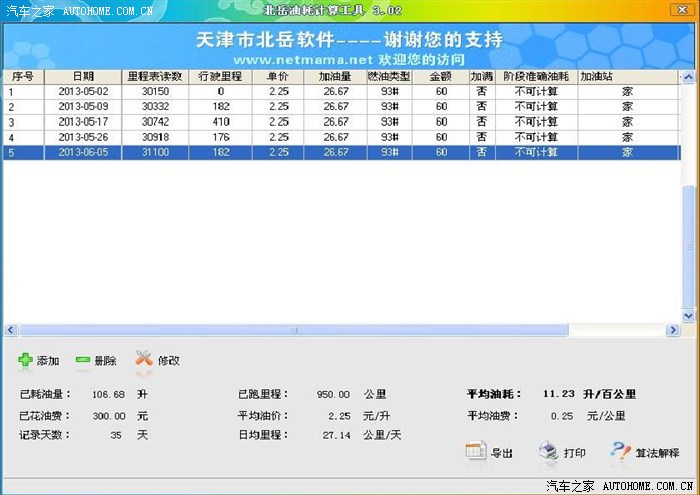Click the right arrow of the horizontal scrollbar
The image size is (700, 495).
674,330
